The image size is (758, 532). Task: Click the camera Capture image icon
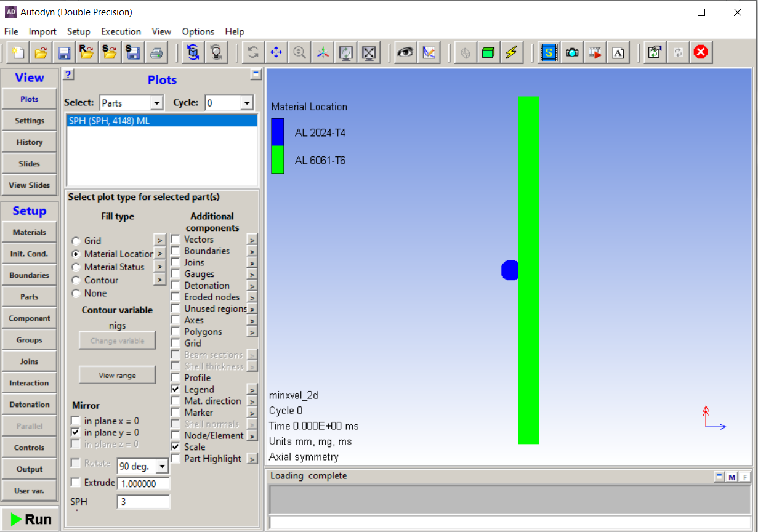(x=572, y=53)
